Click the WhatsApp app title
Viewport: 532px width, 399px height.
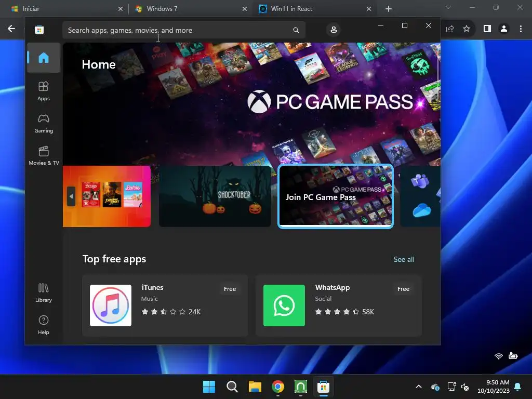[332, 287]
